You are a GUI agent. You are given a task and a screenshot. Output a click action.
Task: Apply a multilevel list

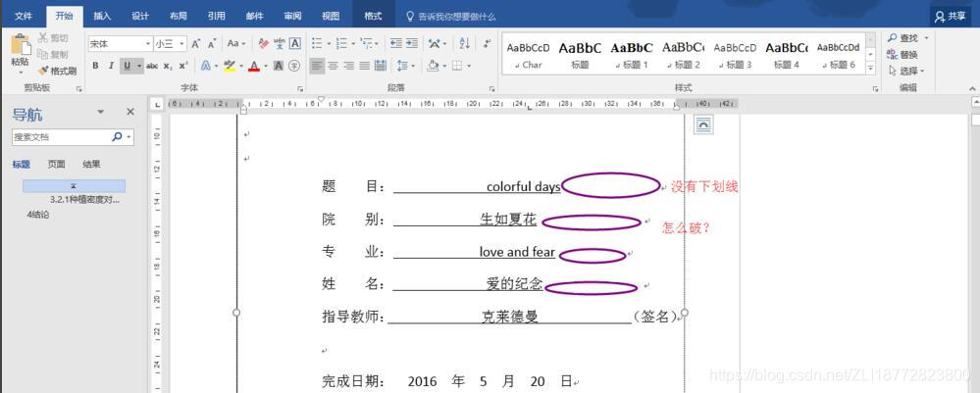[367, 44]
